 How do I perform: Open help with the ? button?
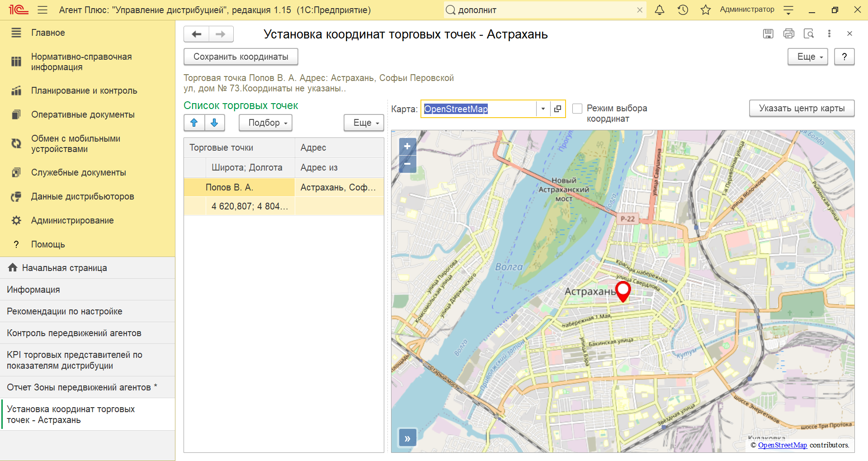coord(844,57)
